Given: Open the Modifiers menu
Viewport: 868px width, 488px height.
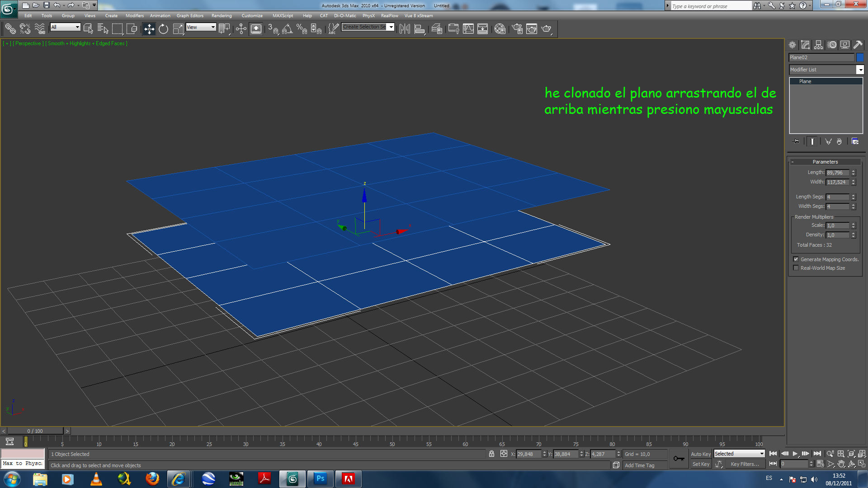Looking at the screenshot, I should [x=134, y=16].
